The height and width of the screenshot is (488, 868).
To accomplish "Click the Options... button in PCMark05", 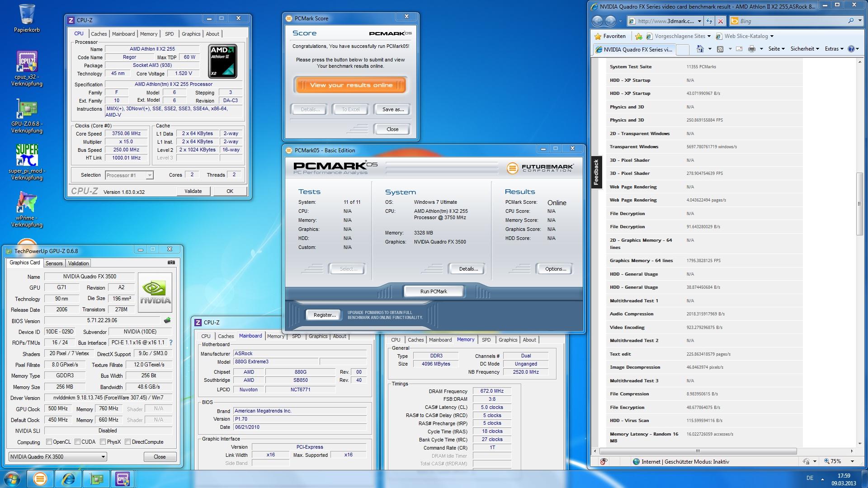I will click(555, 269).
